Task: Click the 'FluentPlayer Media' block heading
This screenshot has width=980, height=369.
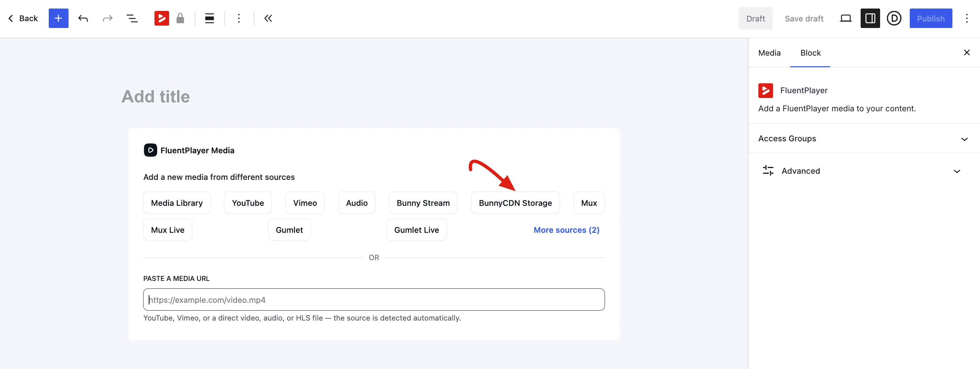Action: click(x=197, y=151)
